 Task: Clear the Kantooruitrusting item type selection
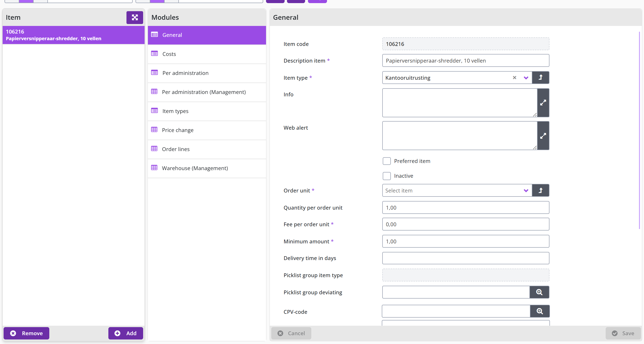(514, 78)
